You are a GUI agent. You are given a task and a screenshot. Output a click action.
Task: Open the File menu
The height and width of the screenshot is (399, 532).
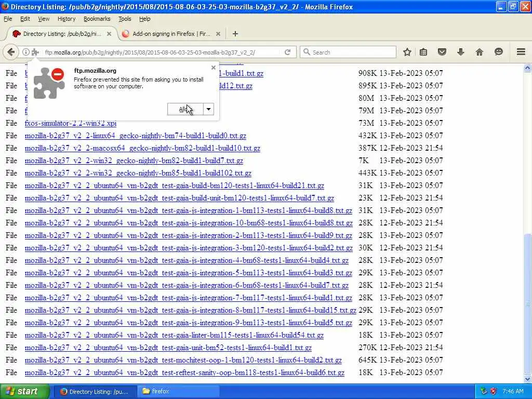(8, 19)
